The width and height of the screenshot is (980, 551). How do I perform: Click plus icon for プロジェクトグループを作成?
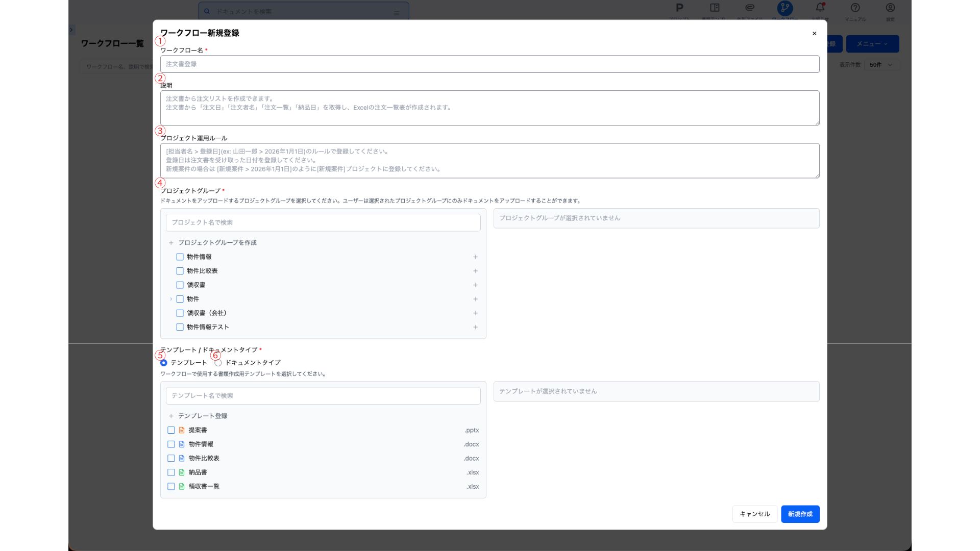[x=171, y=243]
